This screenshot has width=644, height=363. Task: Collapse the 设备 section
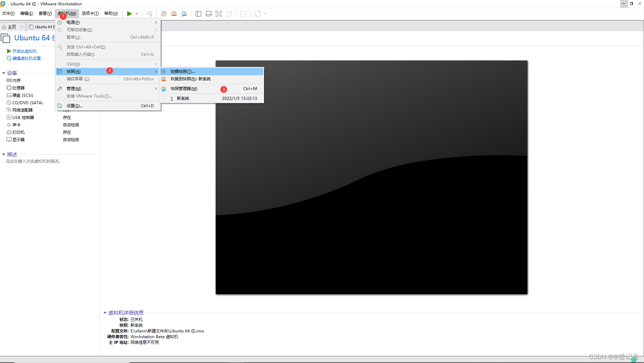tap(4, 73)
